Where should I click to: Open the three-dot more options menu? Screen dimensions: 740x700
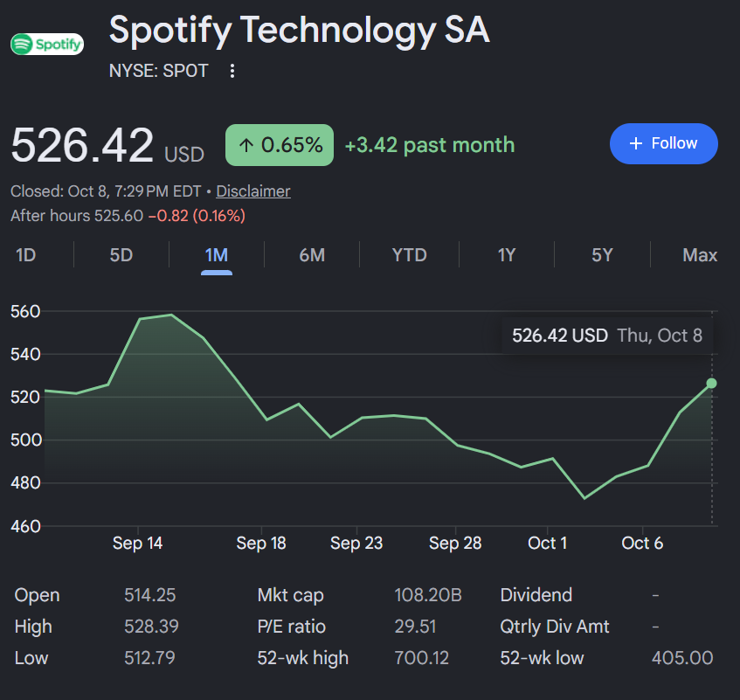click(232, 71)
